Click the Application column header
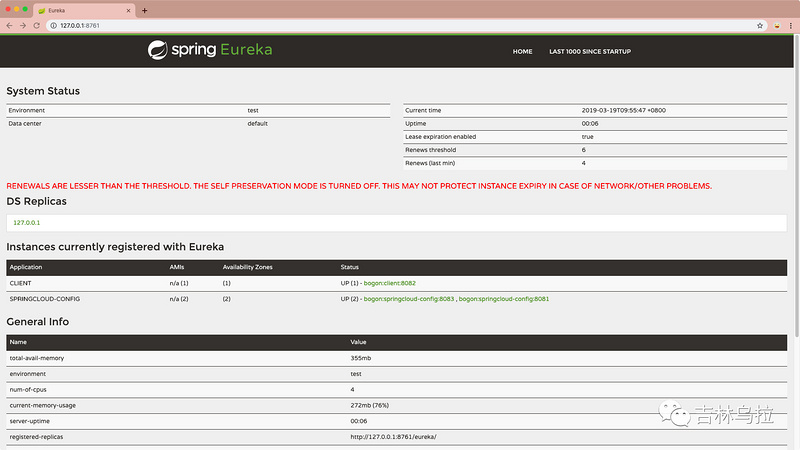Image resolution: width=800 pixels, height=450 pixels. [26, 267]
